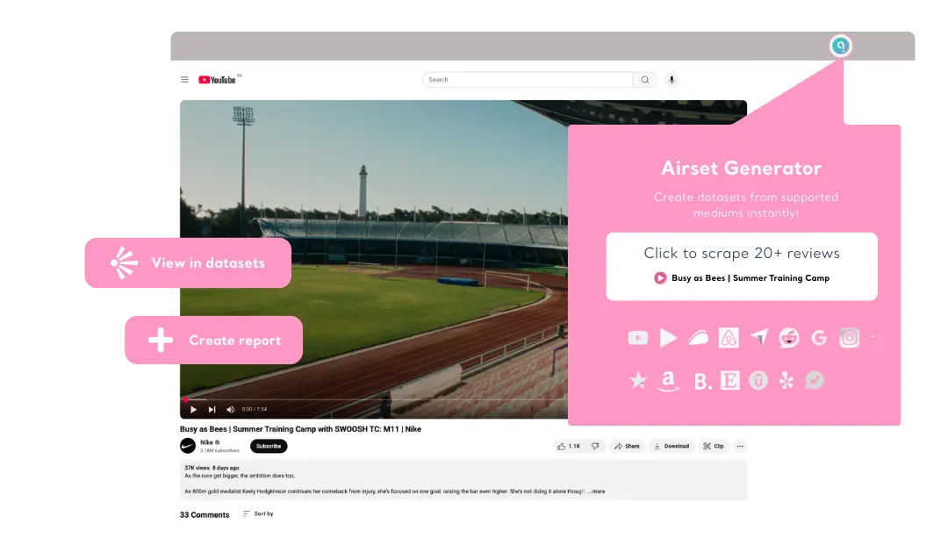
Task: Open the YouTube hamburger menu
Action: (184, 79)
